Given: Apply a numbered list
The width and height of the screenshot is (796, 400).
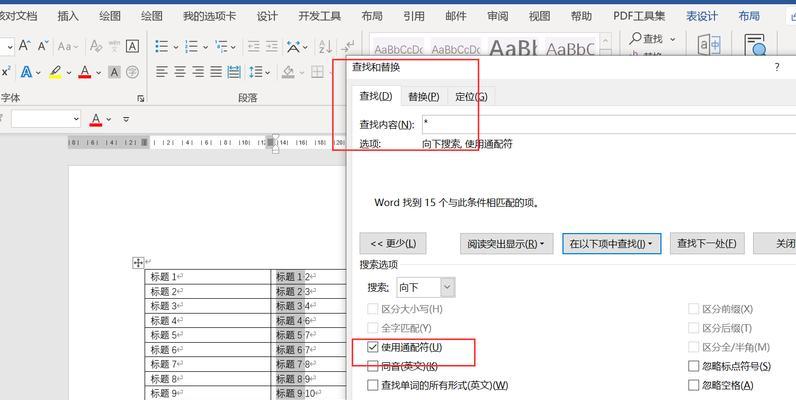Looking at the screenshot, I should [x=191, y=46].
